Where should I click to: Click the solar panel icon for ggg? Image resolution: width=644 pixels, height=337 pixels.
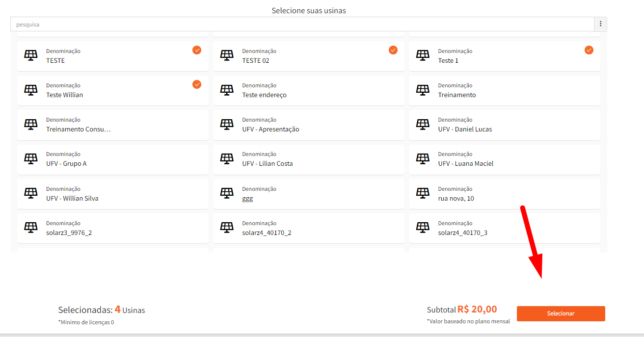coord(227,193)
